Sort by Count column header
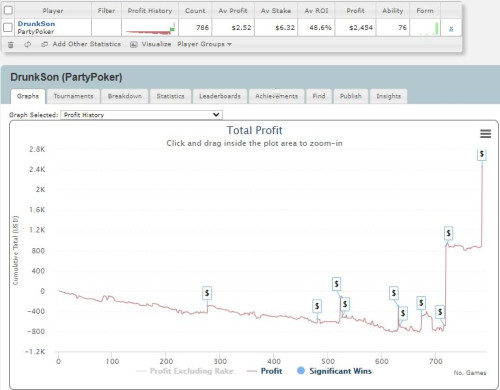The image size is (500, 390). pyautogui.click(x=195, y=11)
